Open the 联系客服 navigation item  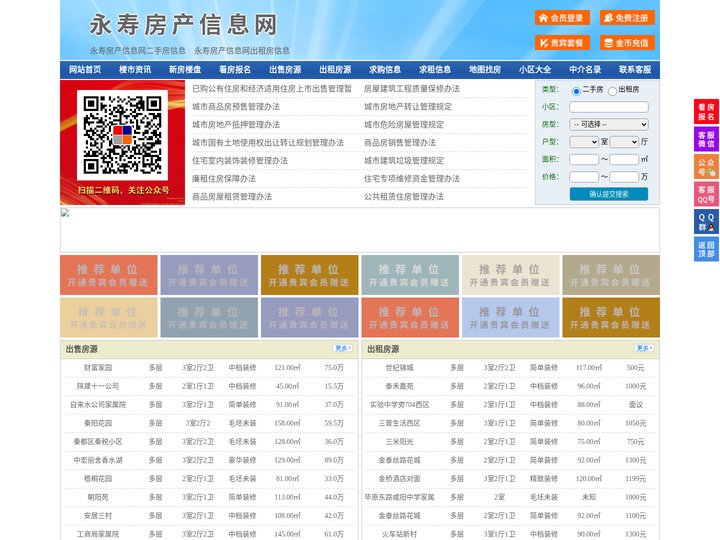tap(635, 70)
